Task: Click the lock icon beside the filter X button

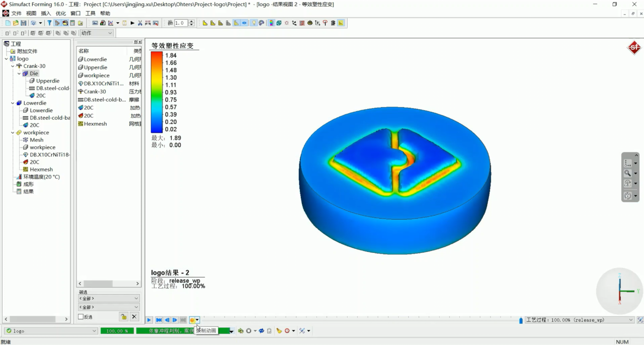Action: point(123,316)
